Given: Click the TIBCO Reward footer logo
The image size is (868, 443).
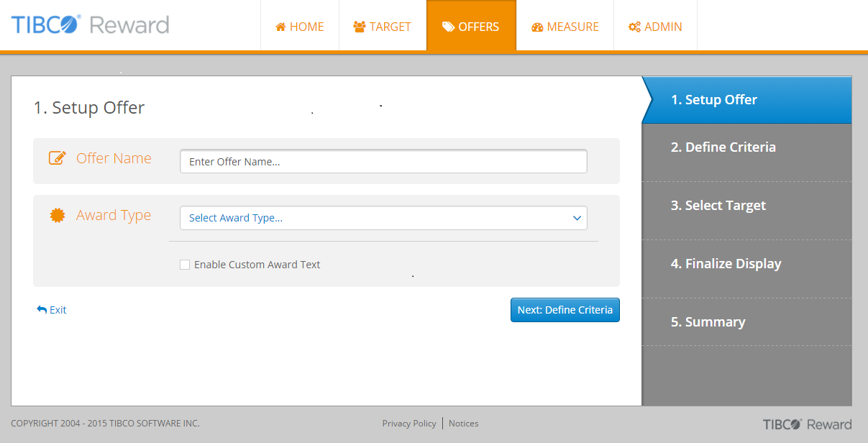Looking at the screenshot, I should (807, 424).
